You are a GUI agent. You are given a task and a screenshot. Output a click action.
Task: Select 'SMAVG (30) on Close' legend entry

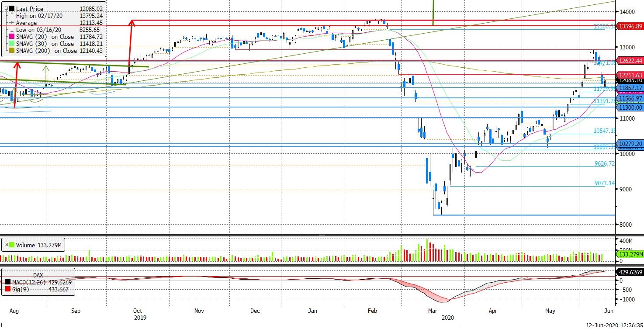[x=45, y=44]
